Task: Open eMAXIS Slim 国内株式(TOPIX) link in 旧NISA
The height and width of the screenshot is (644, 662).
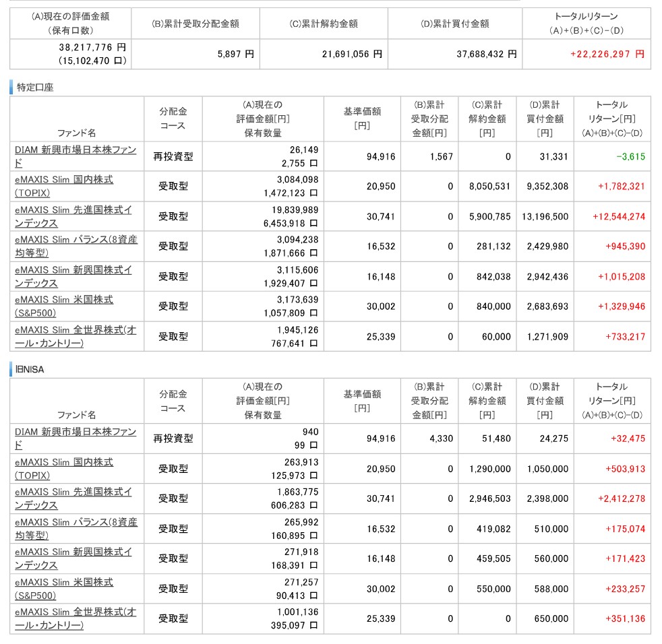Action: click(x=64, y=468)
